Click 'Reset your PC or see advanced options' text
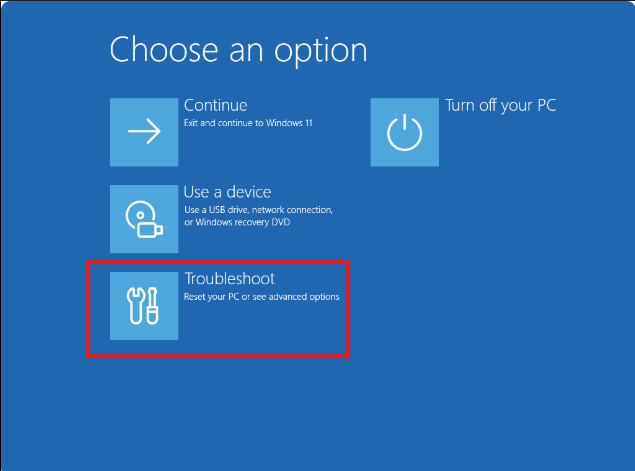 pyautogui.click(x=262, y=297)
